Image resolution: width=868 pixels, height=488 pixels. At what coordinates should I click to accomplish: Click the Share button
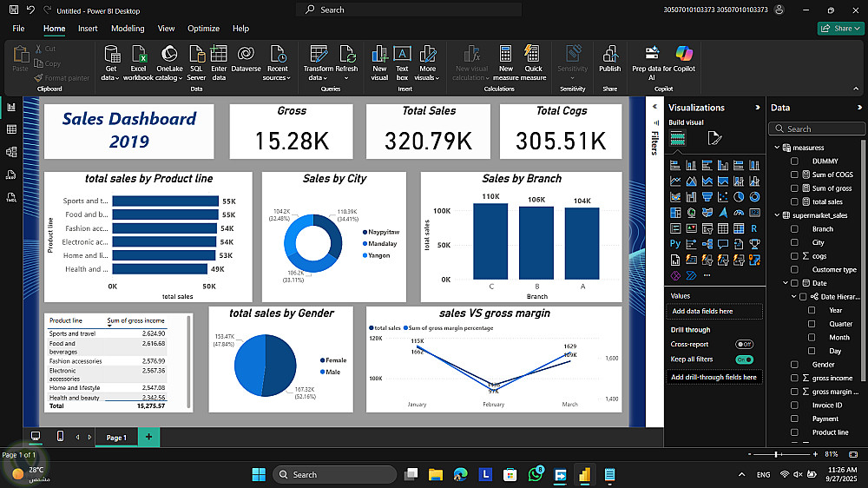840,29
